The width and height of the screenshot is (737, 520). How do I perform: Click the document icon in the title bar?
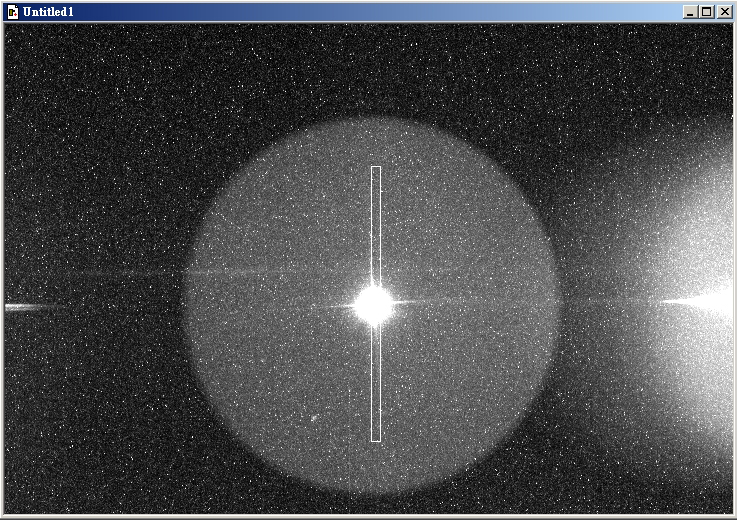[x=12, y=11]
